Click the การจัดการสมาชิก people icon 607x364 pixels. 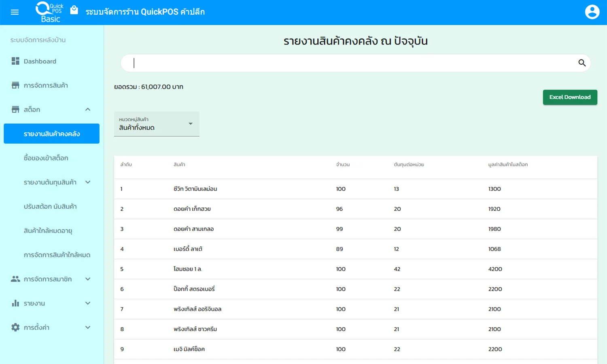click(x=15, y=279)
